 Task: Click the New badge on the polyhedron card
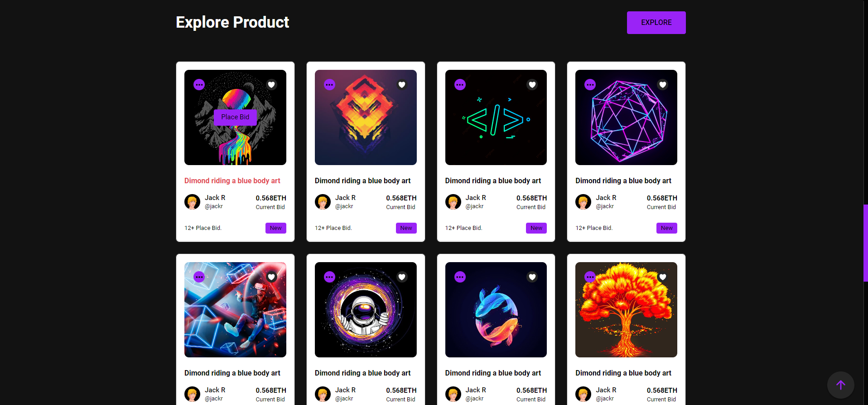(x=666, y=228)
